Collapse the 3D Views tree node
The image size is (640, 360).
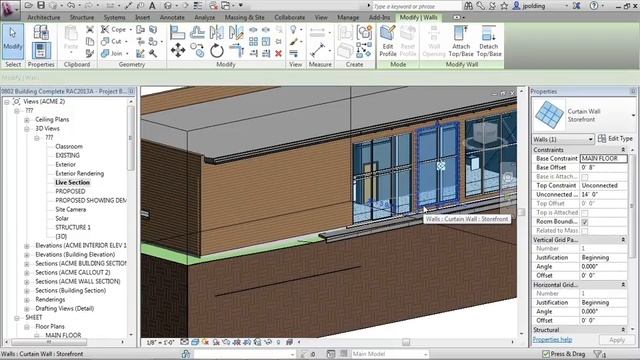click(x=27, y=129)
